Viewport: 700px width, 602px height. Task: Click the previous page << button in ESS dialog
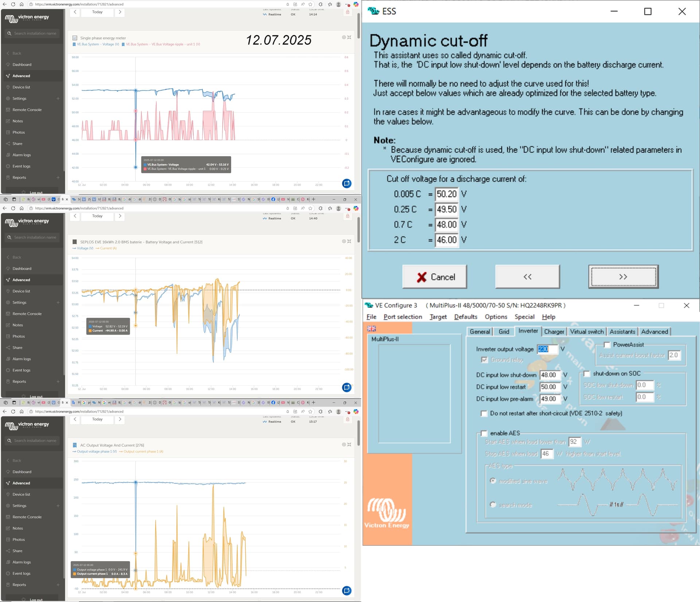coord(528,277)
